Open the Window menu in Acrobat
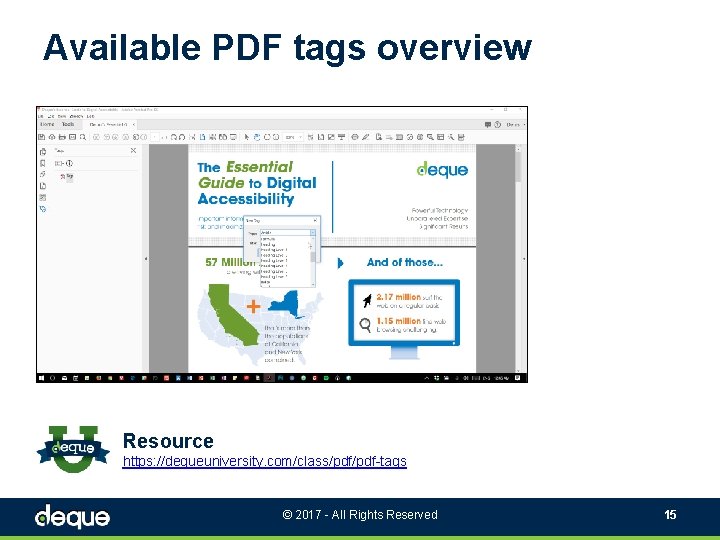The image size is (720, 540). coord(76,117)
